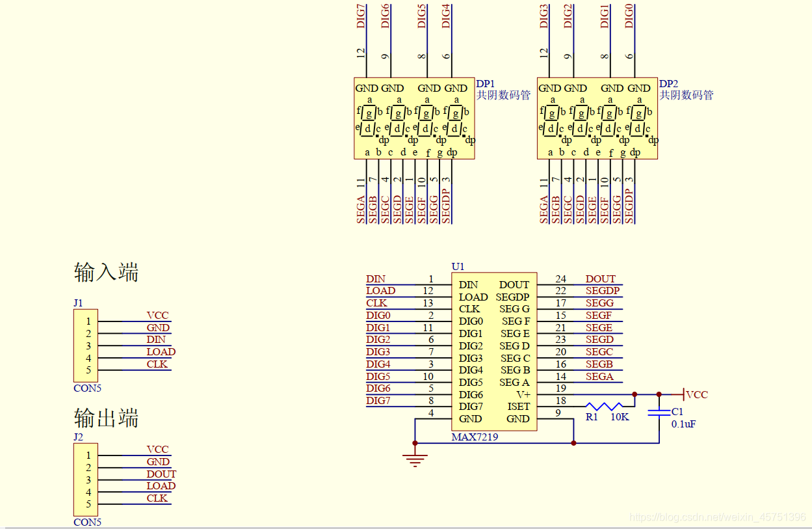Select the C1 designator label
Image resolution: width=812 pixels, height=529 pixels.
(x=677, y=412)
